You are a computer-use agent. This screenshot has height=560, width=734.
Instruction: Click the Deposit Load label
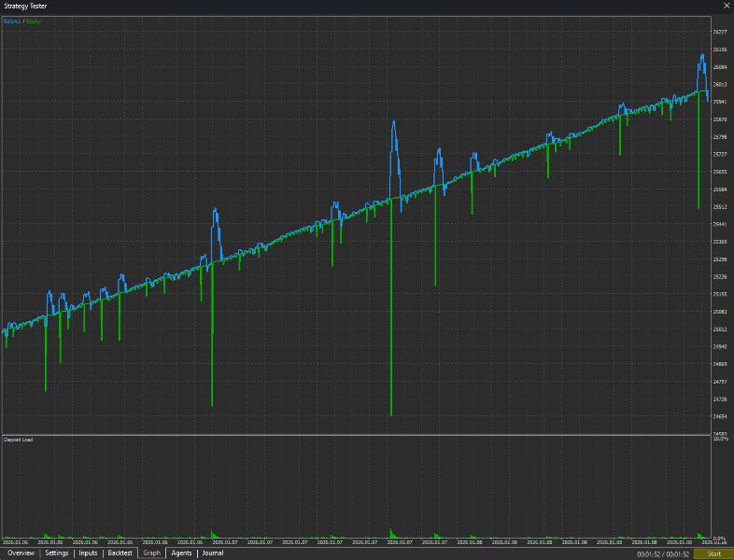[x=19, y=440]
